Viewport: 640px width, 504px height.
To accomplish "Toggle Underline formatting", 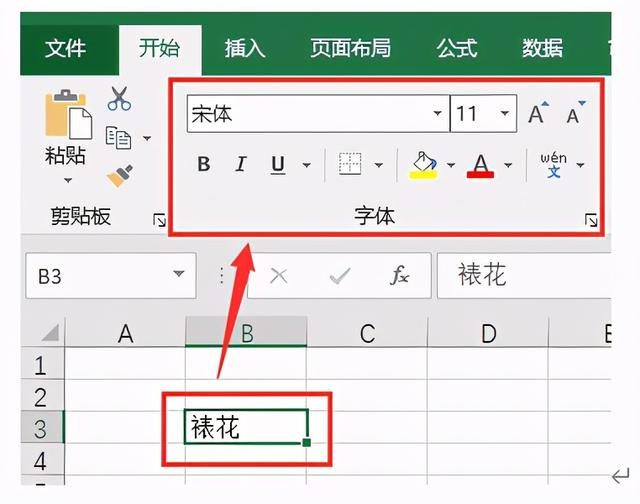I will [x=278, y=165].
